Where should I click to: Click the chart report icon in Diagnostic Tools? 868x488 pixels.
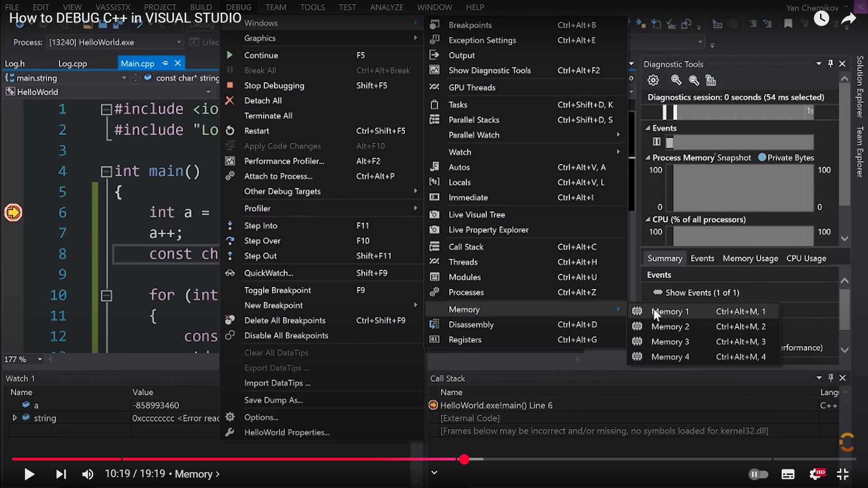click(x=711, y=80)
